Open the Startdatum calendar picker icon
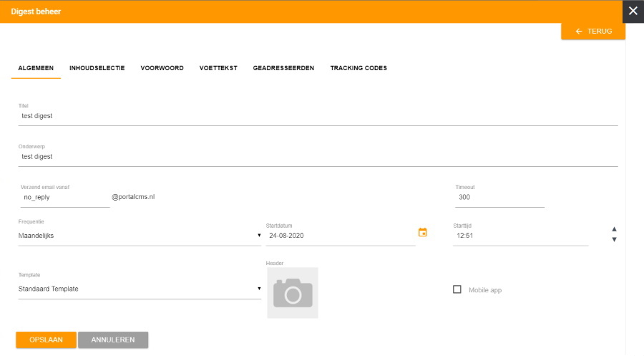The height and width of the screenshot is (356, 644). (422, 232)
